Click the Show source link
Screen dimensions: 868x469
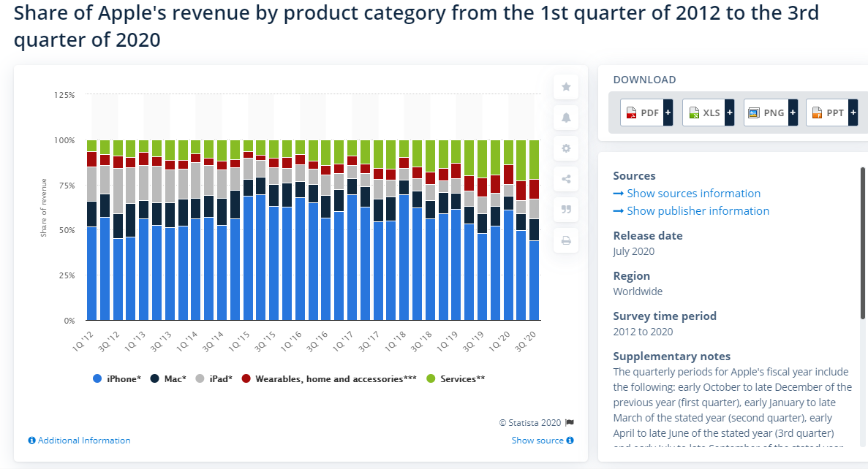(x=537, y=441)
